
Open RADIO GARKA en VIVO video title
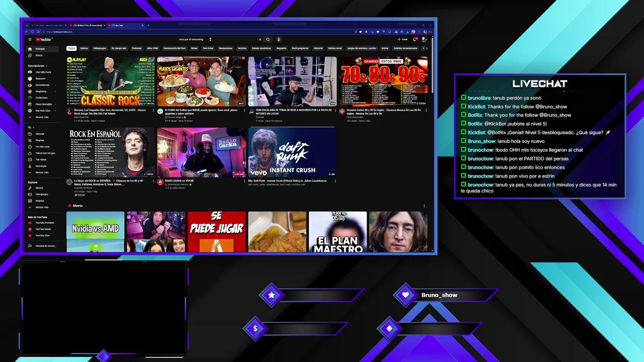[x=179, y=180]
